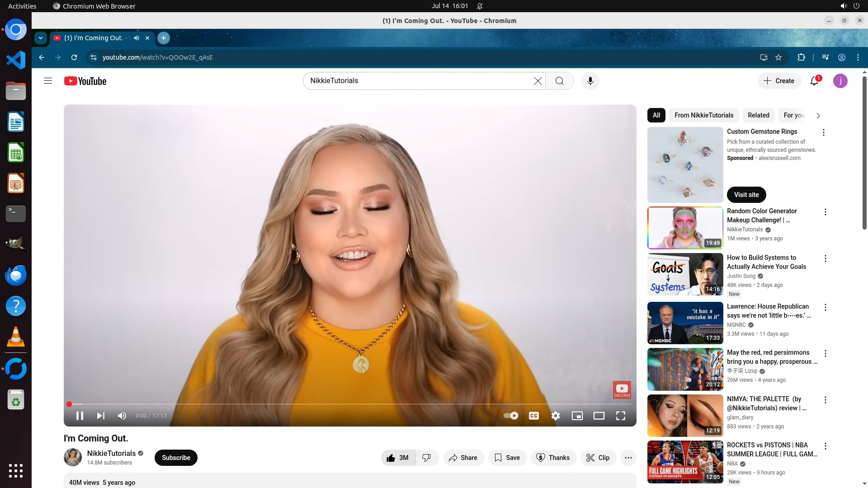868x488 pixels.
Task: Open options for Justin Sung video
Action: [825, 258]
